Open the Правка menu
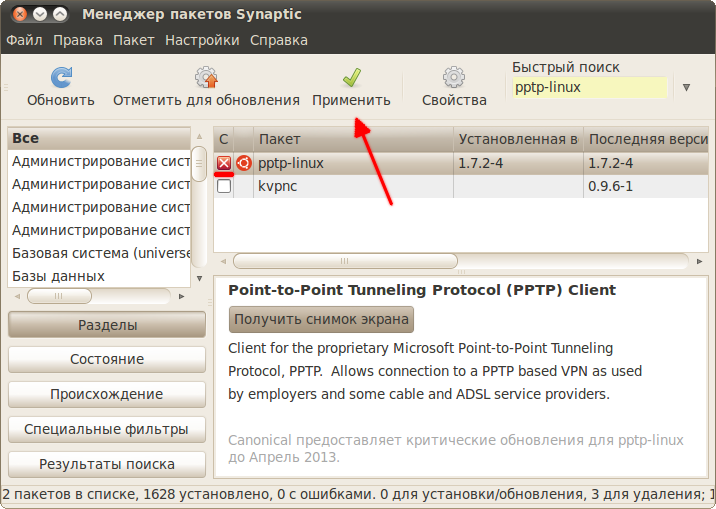Screen dimensions: 716x509 coord(78,40)
